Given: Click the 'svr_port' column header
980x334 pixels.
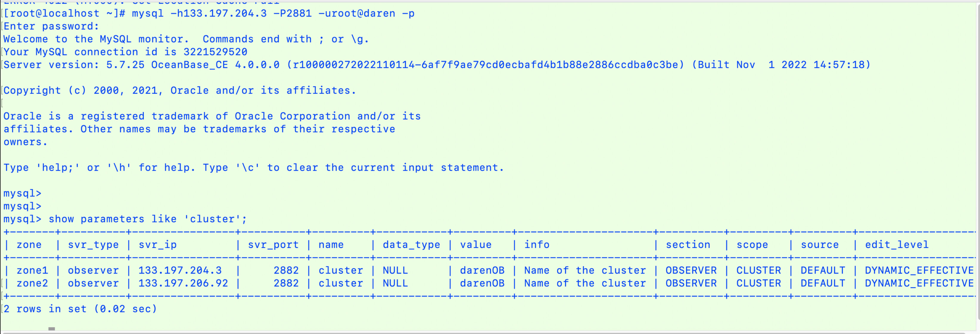Looking at the screenshot, I should click(x=273, y=245).
